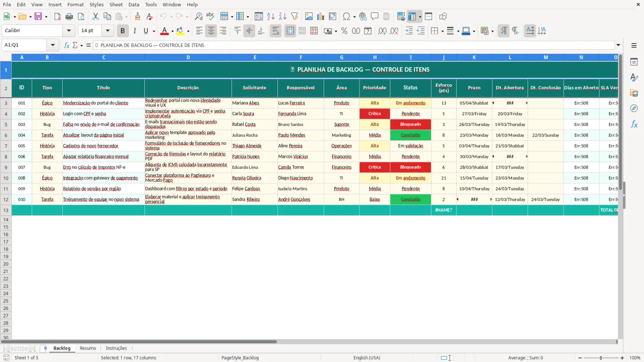The width and height of the screenshot is (644, 362).
Task: Expand the highlighting color dropdown arrow
Action: [187, 31]
